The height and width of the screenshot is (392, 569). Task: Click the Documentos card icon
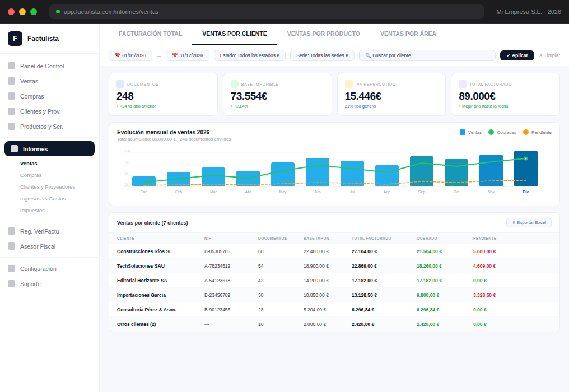pos(120,84)
